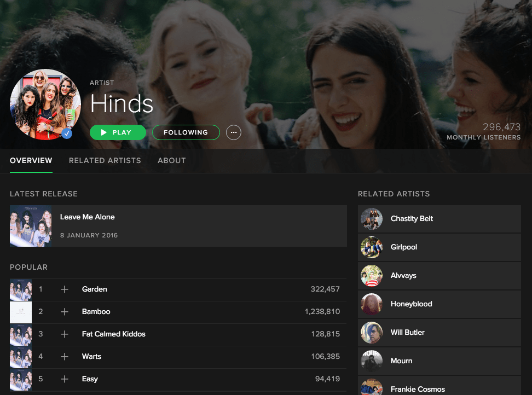Save Fat Calmed Kiddos with plus icon
Viewport: 532px width, 395px height.
65,334
